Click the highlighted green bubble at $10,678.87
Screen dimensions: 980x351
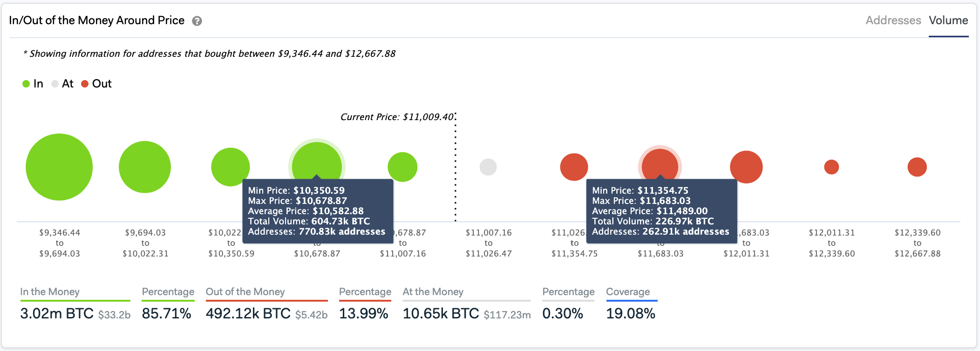tap(317, 161)
